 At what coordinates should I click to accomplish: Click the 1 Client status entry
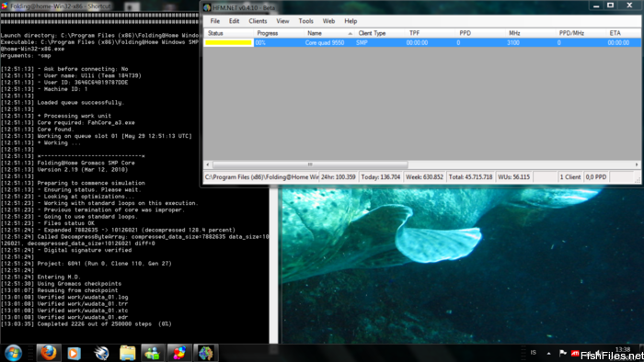point(570,177)
